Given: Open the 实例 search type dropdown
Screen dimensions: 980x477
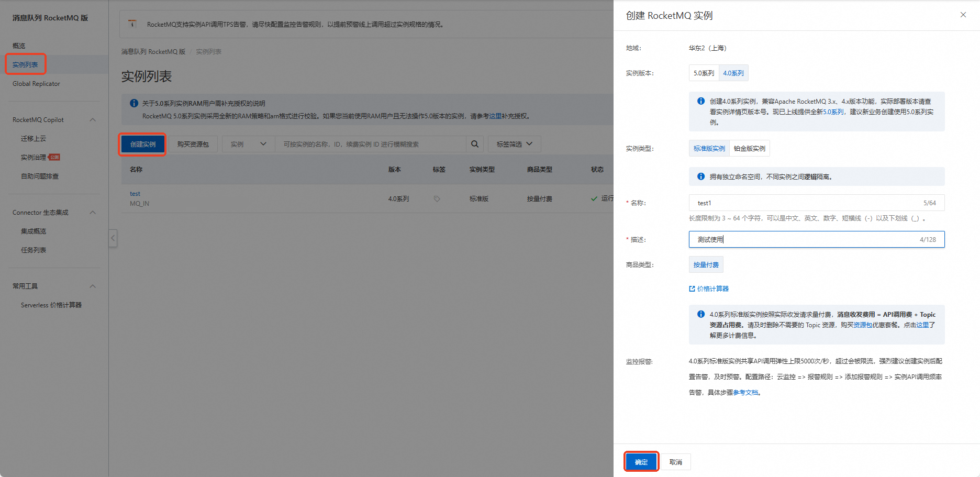Looking at the screenshot, I should 249,144.
